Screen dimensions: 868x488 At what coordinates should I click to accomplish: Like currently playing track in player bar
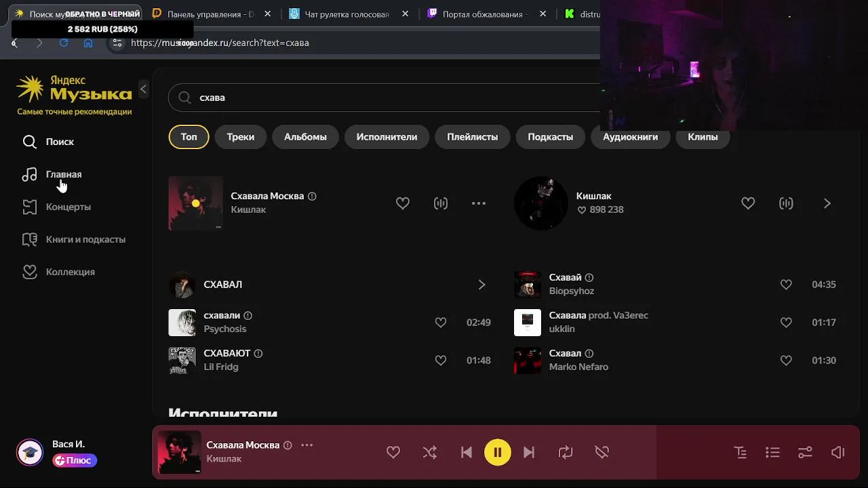pyautogui.click(x=393, y=452)
